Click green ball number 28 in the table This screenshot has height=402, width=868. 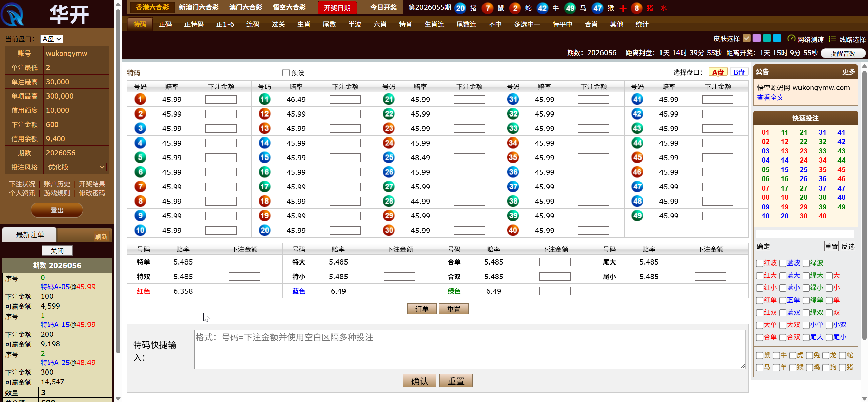tap(389, 201)
